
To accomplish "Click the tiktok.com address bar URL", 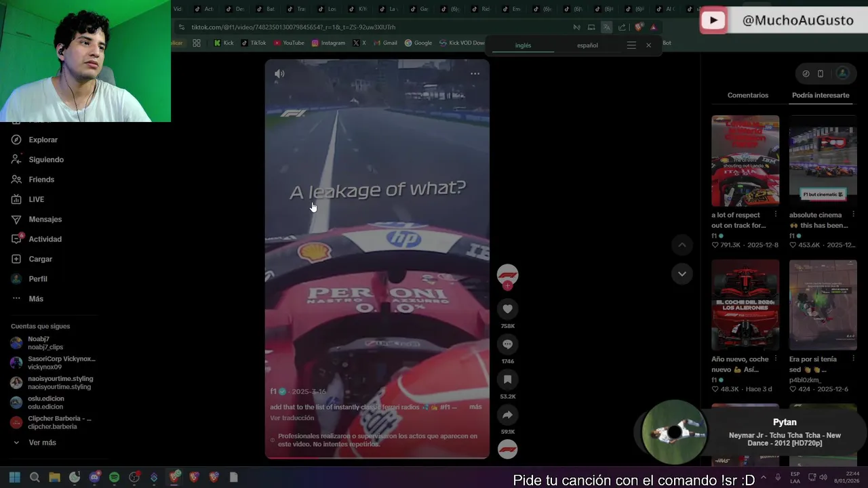I will pos(294,27).
